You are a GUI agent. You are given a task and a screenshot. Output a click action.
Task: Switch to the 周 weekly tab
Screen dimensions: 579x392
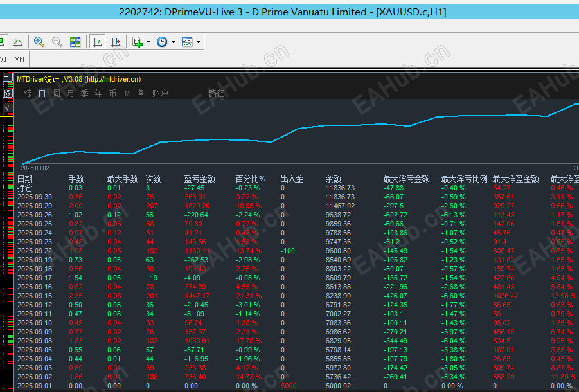pyautogui.click(x=56, y=93)
